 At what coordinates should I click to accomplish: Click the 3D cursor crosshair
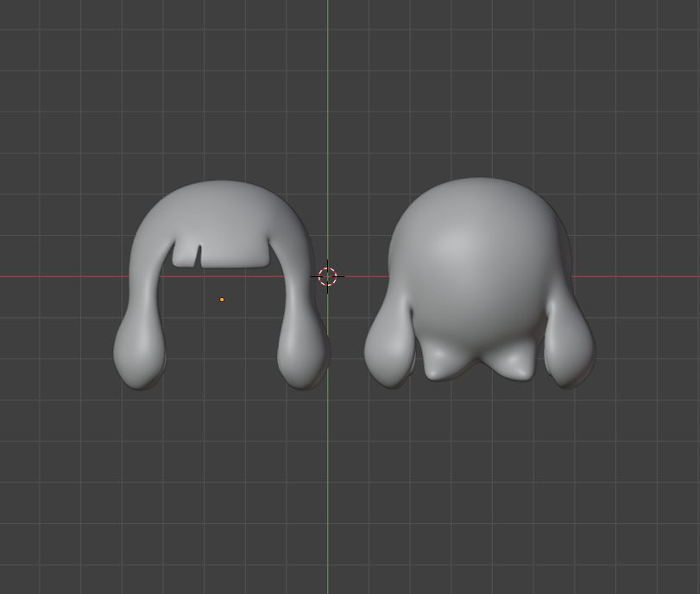coord(327,276)
